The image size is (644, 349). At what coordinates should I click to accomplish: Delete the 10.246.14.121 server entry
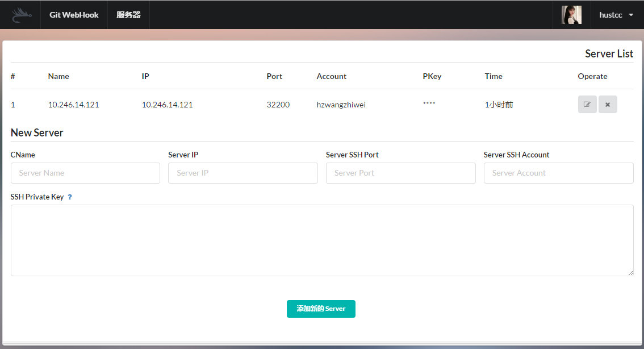click(x=608, y=105)
